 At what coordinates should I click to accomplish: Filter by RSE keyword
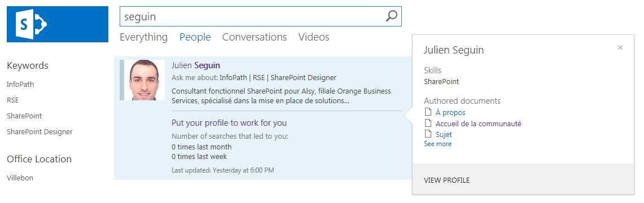[x=13, y=100]
